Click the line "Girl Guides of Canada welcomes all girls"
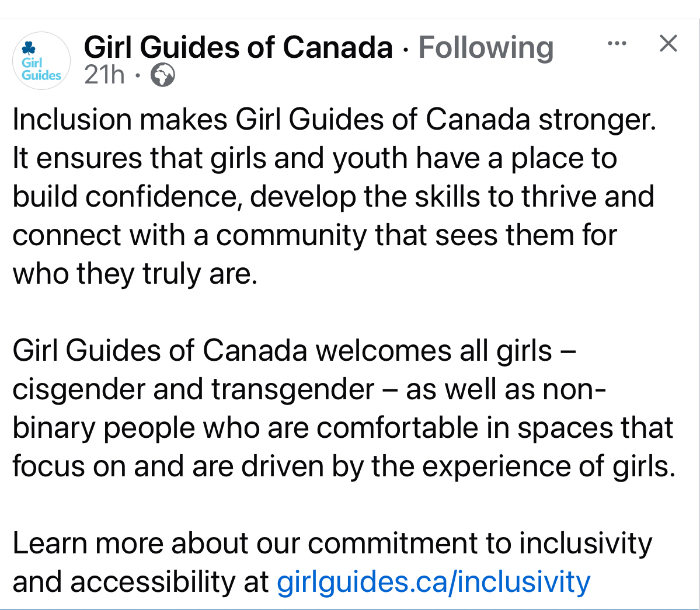 point(294,351)
